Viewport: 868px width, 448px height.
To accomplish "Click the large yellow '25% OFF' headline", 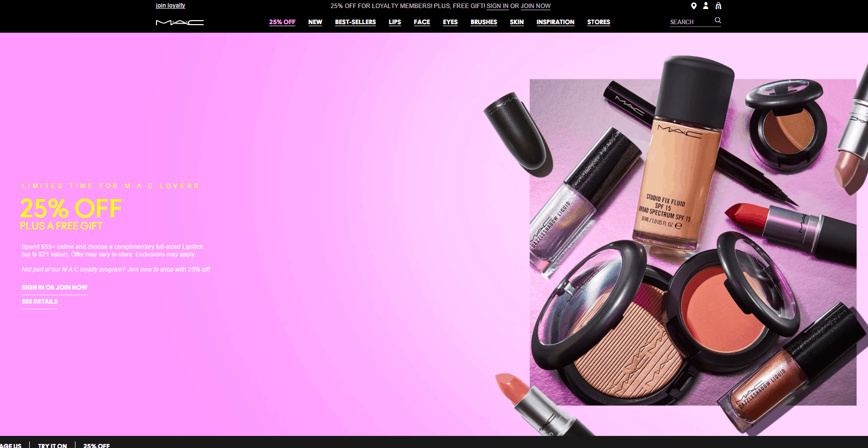I will (71, 208).
